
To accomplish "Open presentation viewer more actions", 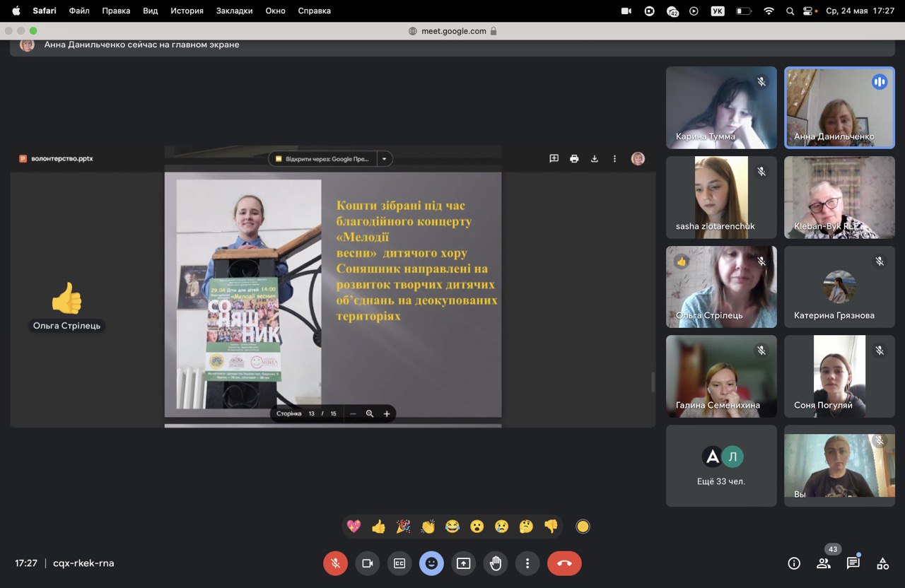I will coord(614,159).
